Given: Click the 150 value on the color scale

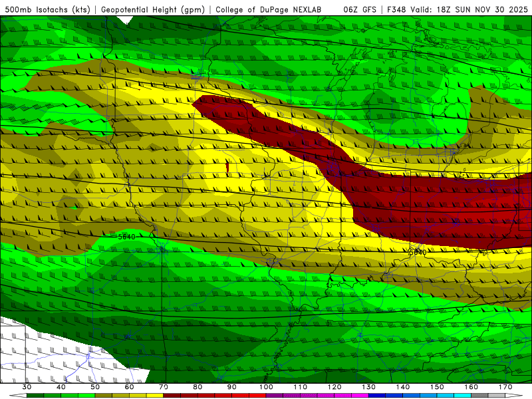Looking at the screenshot, I should (x=437, y=387).
